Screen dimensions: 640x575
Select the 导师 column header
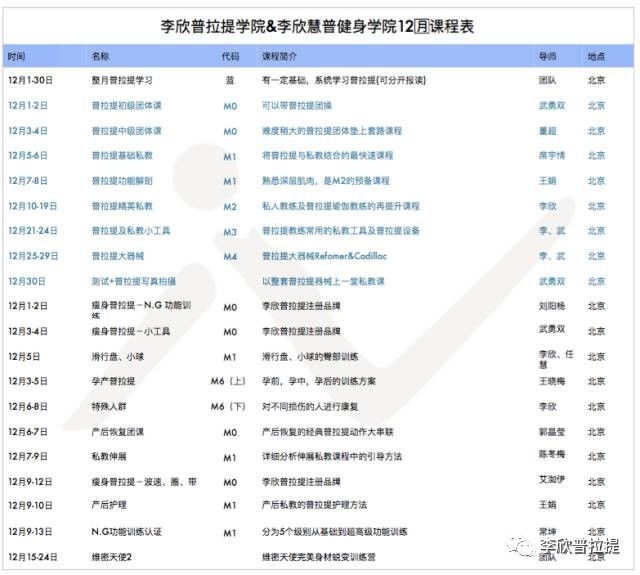pyautogui.click(x=547, y=56)
